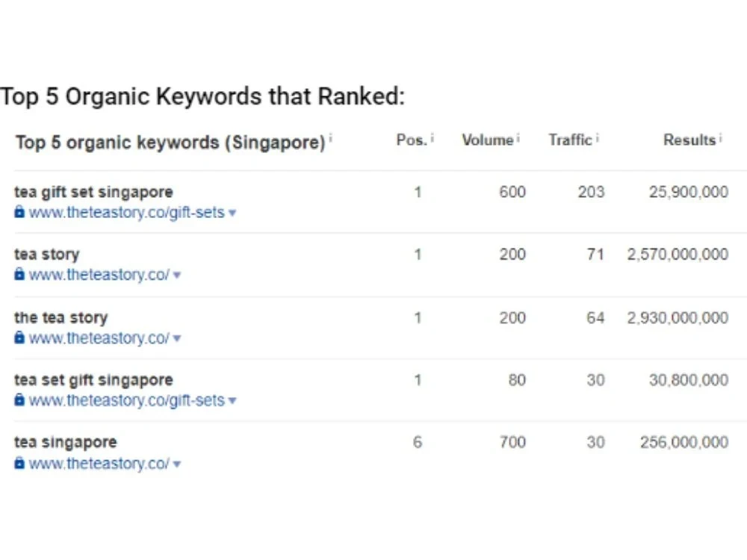Screen dimensions: 747x560
Task: Click info icon next to Results column
Action: [721, 138]
